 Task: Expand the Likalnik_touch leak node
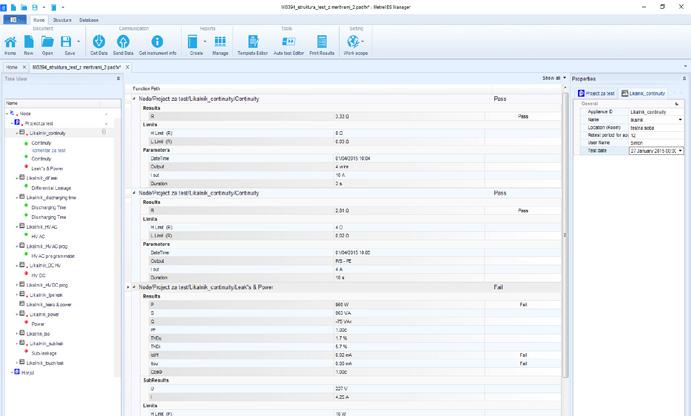pos(17,363)
